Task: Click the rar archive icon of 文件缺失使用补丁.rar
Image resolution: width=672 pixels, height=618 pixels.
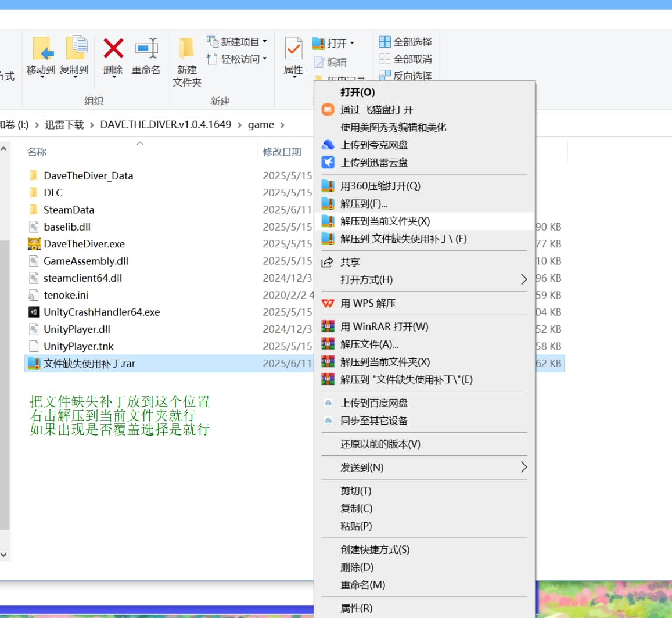Action: click(x=34, y=364)
